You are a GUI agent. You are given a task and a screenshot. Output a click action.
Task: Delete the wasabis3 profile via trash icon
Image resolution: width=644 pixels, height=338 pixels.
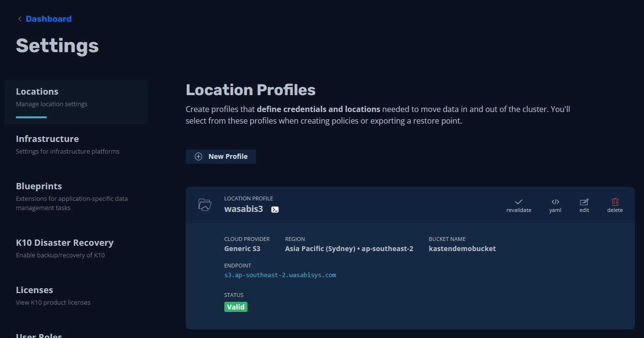pos(615,202)
